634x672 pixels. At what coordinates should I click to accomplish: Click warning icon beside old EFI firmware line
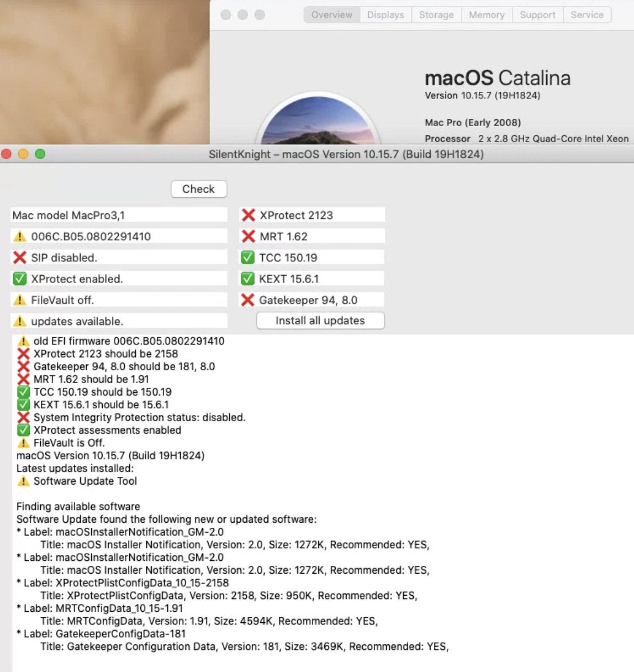coord(23,341)
